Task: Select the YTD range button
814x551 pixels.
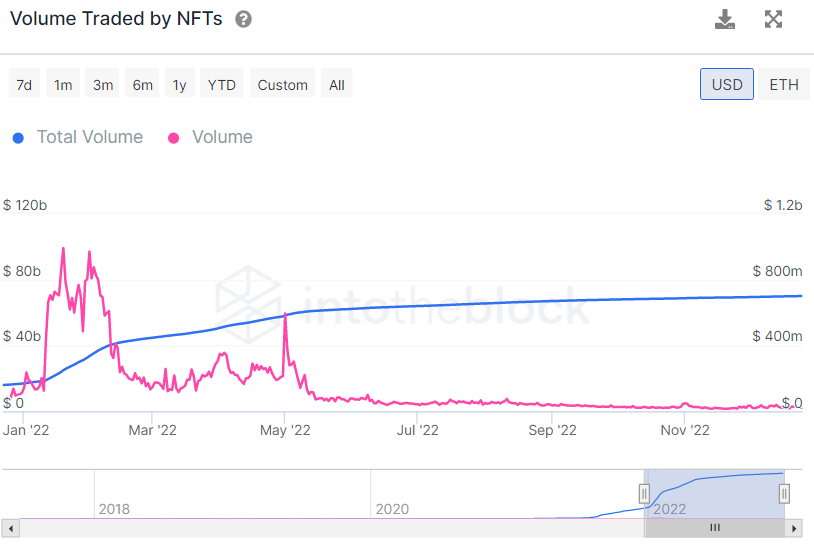Action: click(221, 85)
